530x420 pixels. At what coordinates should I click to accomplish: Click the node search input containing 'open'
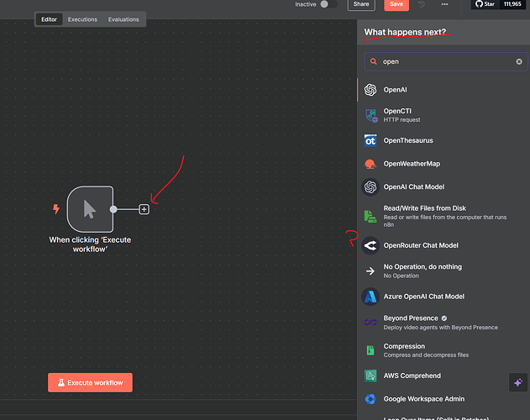[x=446, y=61]
